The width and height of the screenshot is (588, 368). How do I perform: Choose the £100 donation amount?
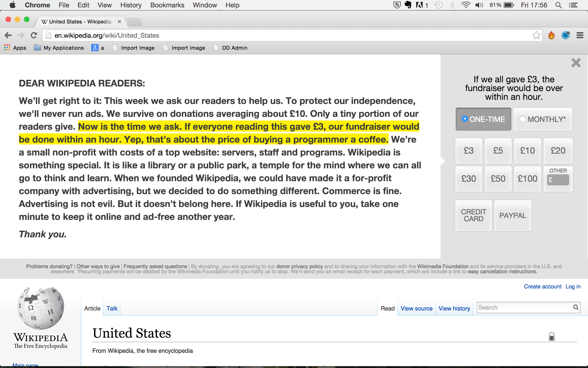(528, 179)
